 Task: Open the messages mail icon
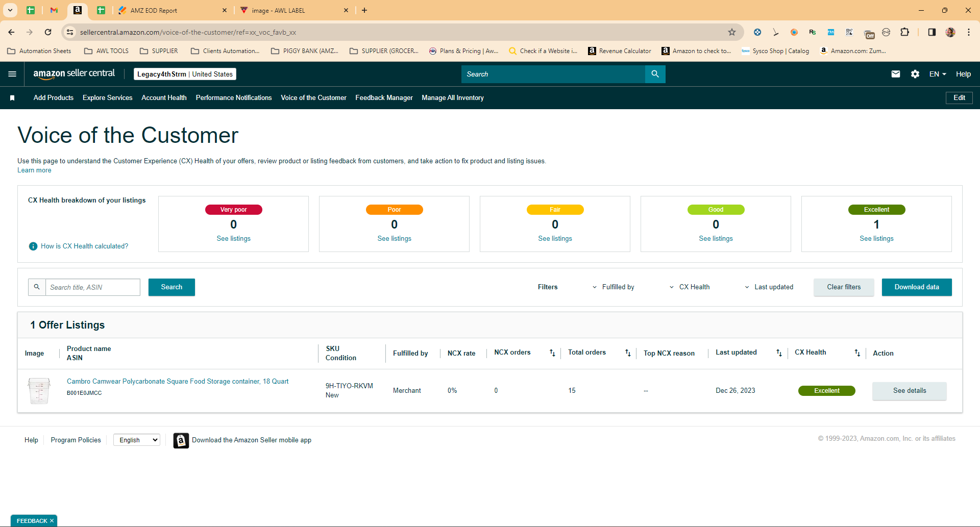click(x=896, y=74)
